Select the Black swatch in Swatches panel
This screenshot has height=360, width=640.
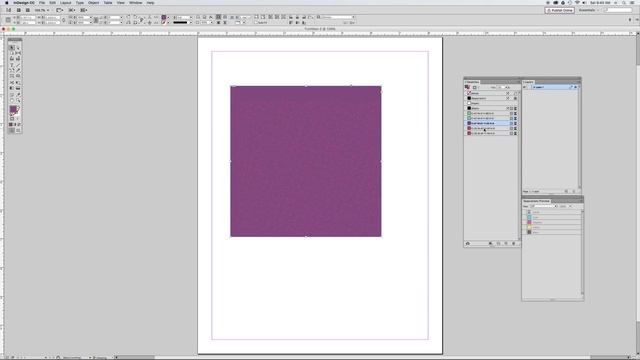tap(491, 108)
